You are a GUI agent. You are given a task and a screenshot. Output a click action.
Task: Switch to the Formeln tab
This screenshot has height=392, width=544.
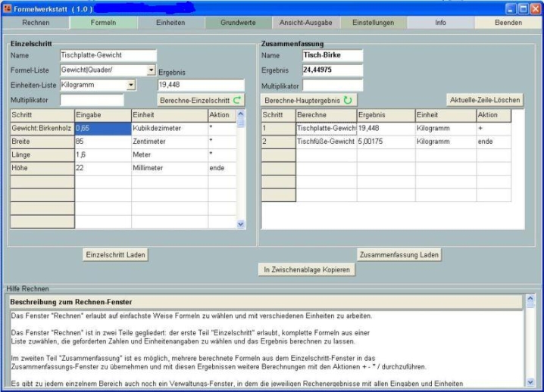[104, 23]
